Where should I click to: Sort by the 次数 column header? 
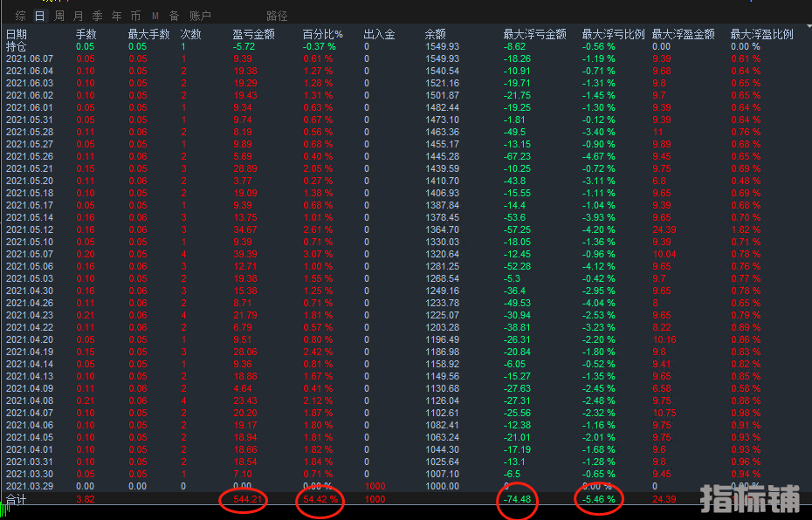tap(190, 34)
